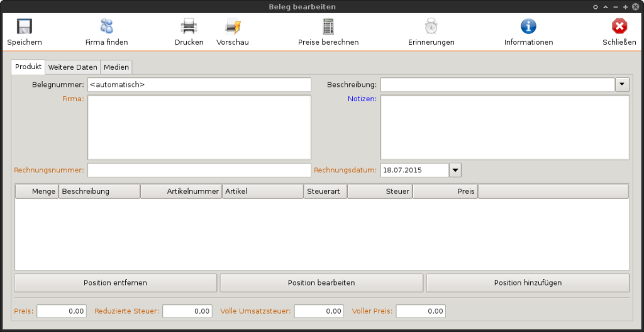
Task: Show Informationen info icon
Action: click(528, 26)
